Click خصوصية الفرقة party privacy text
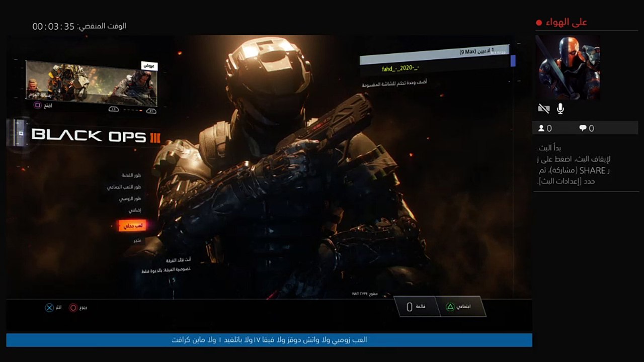The image size is (644, 362). click(166, 270)
